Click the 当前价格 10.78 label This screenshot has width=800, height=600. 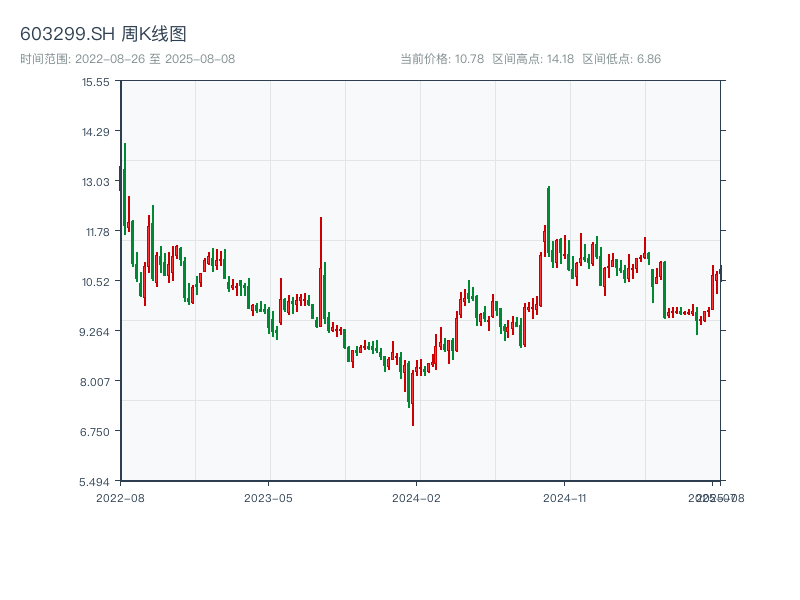click(x=442, y=59)
